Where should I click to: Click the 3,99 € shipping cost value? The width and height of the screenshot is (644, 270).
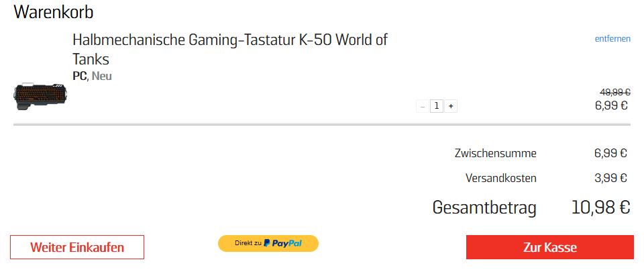610,179
